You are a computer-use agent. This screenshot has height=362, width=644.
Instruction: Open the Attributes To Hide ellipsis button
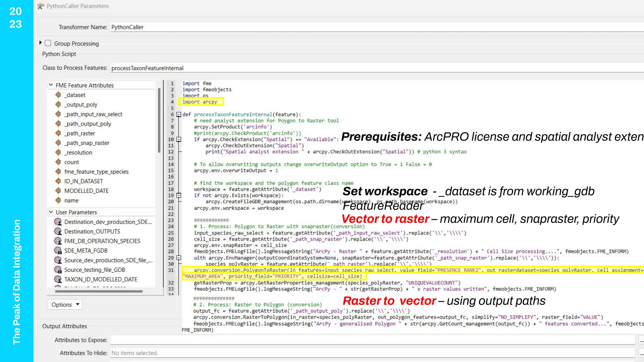click(x=641, y=353)
